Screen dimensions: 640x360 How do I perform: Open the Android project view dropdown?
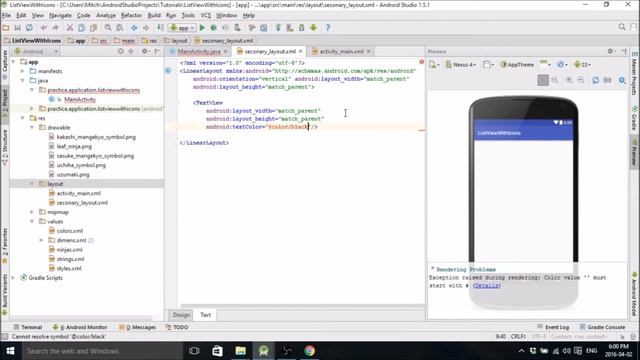36,51
